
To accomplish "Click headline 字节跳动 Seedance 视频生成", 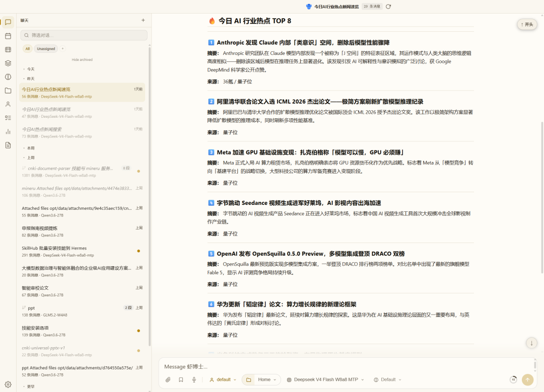I will coord(299,203).
